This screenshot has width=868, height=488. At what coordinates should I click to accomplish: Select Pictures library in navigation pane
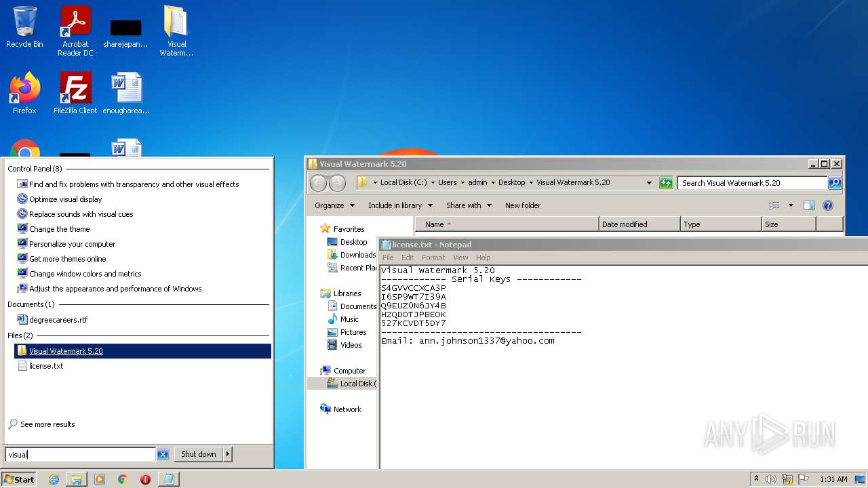point(347,332)
